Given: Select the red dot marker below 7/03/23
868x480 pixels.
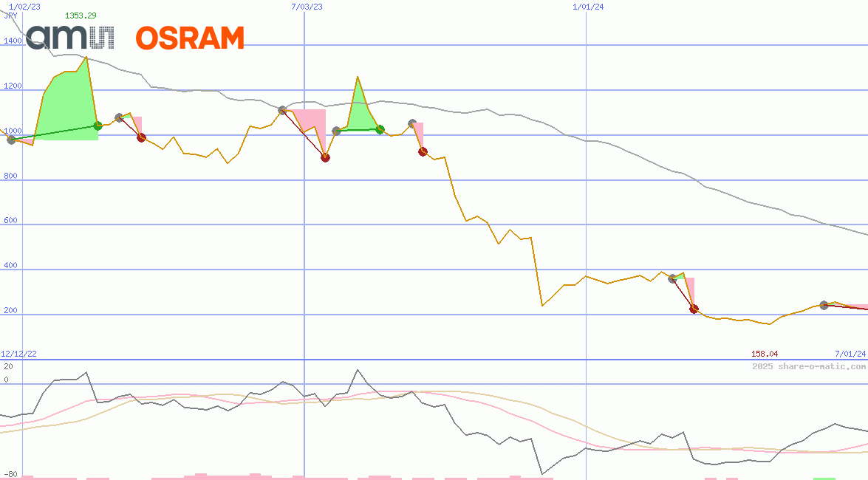Looking at the screenshot, I should pos(325,157).
